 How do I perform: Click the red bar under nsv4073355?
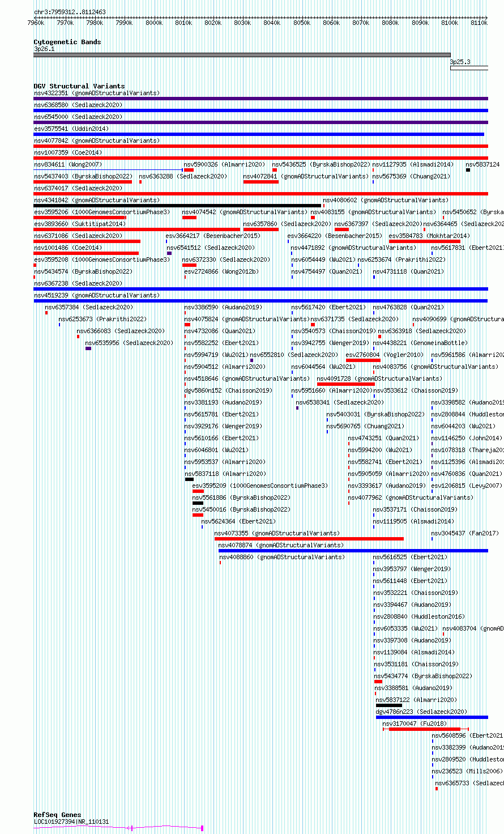tap(309, 539)
